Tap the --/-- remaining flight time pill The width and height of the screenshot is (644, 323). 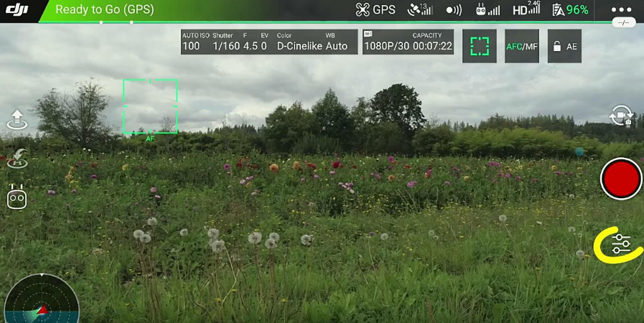(x=623, y=22)
